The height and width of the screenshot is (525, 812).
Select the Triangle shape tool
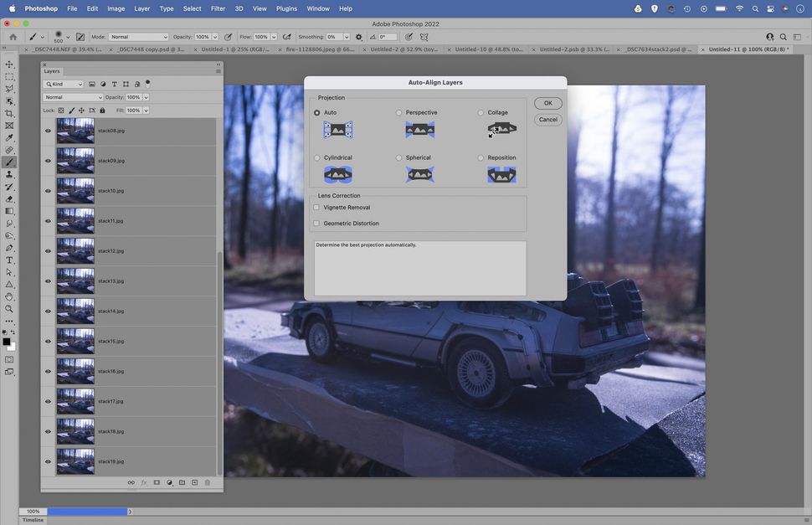click(9, 284)
